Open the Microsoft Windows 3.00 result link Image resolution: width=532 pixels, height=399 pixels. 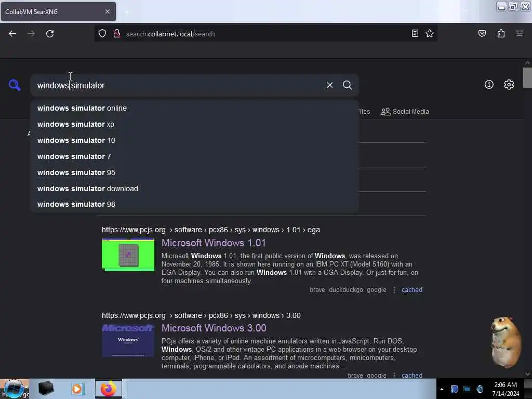click(x=214, y=328)
